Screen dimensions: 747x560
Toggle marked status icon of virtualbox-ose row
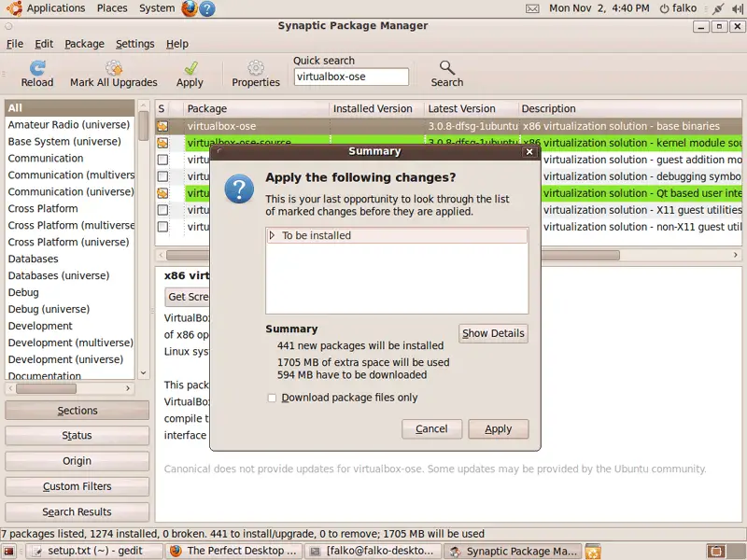[x=162, y=126]
